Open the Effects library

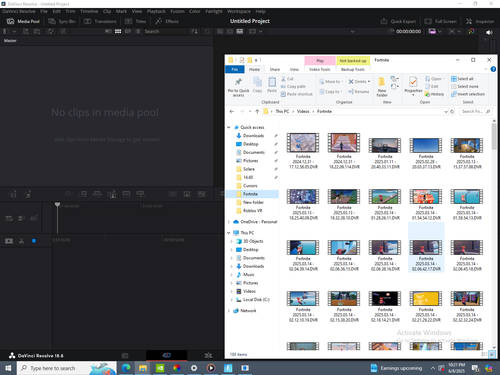pos(167,21)
